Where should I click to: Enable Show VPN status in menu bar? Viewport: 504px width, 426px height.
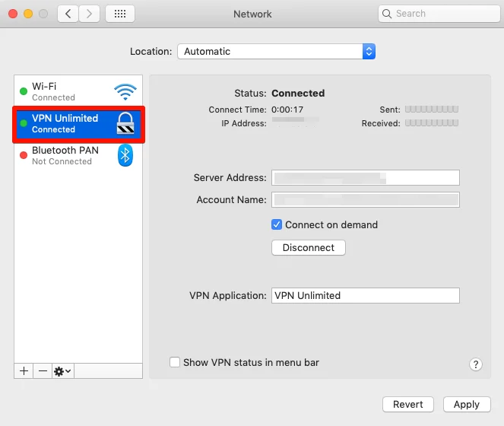175,363
